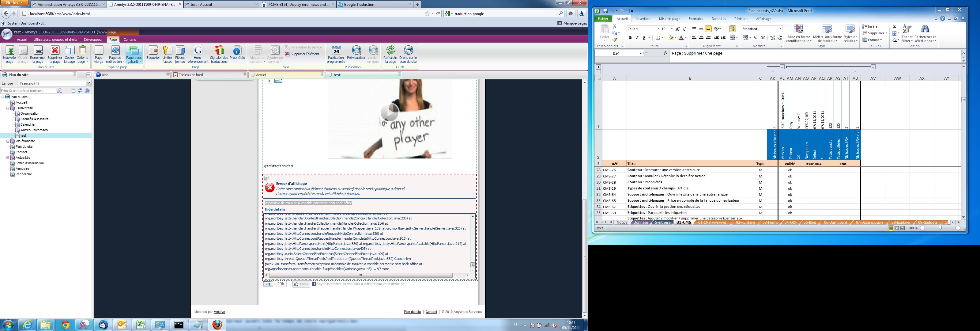Collapse L'Université tree node

click(x=8, y=108)
